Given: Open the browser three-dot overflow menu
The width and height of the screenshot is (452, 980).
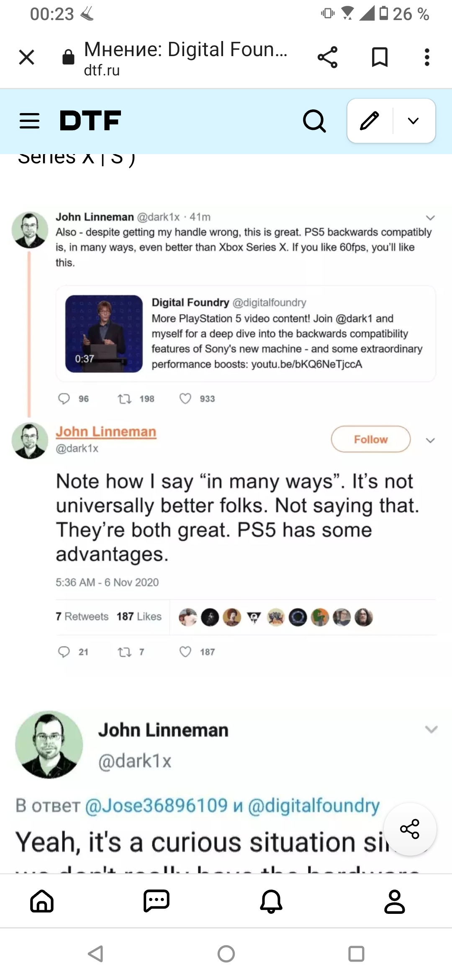Looking at the screenshot, I should [427, 57].
